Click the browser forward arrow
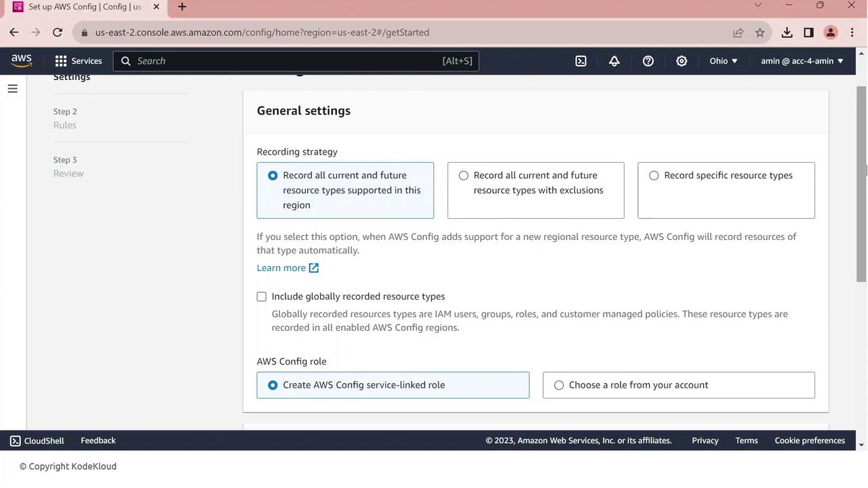 36,33
